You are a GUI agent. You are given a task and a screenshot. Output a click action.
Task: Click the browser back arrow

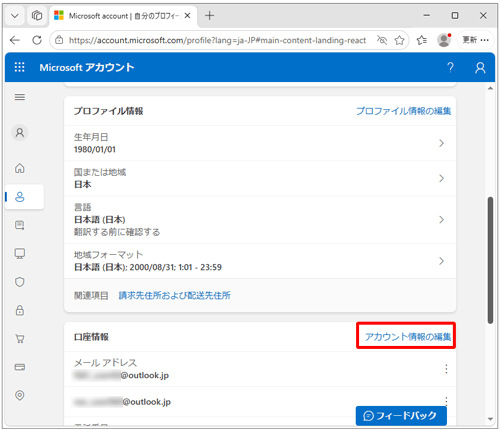[x=15, y=40]
